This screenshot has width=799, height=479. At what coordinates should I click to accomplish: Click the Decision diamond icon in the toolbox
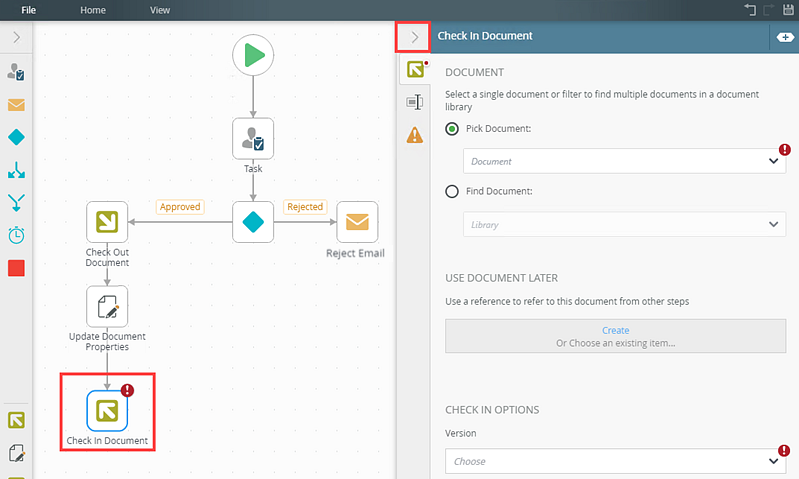point(16,137)
